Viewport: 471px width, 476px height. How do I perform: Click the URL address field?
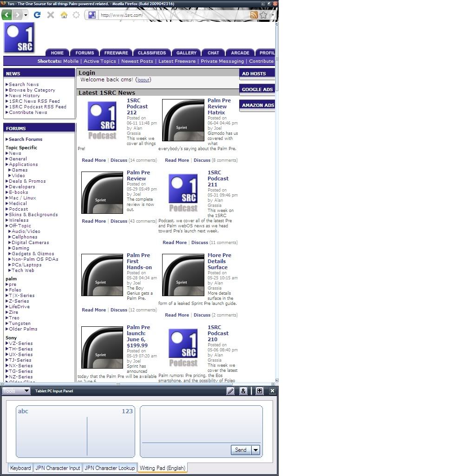click(173, 15)
